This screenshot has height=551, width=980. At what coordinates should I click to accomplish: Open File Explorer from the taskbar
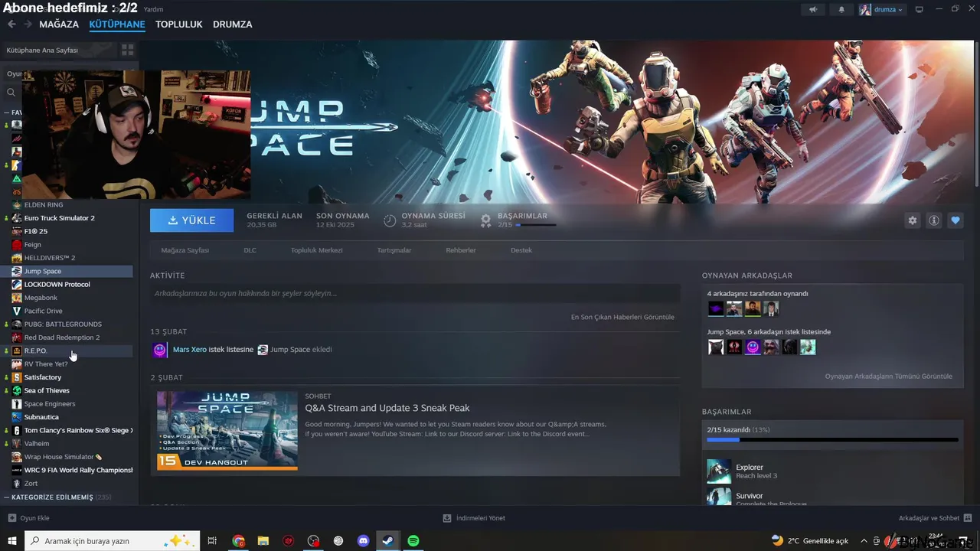[x=263, y=541]
